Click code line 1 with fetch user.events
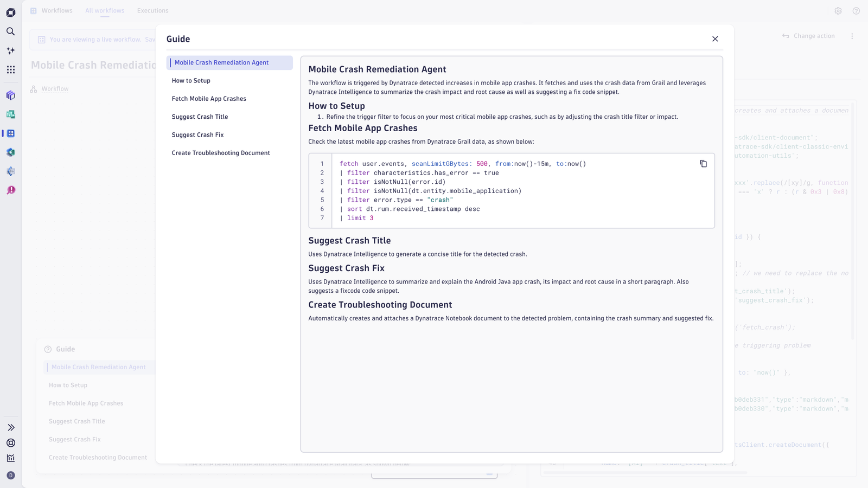This screenshot has height=488, width=868. 463,164
